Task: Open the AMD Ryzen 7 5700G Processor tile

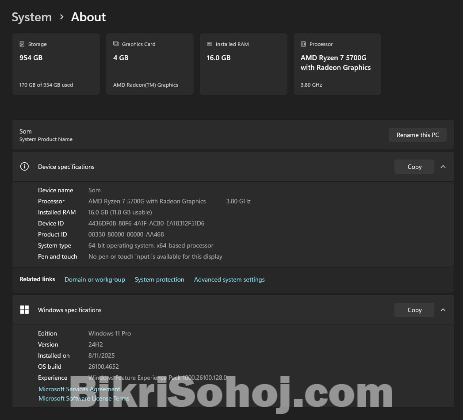Action: coord(337,64)
